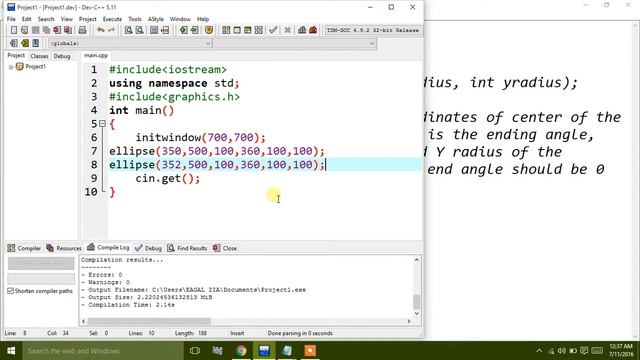Click the Print toolbar icon
640x360 pixels.
[x=82, y=30]
